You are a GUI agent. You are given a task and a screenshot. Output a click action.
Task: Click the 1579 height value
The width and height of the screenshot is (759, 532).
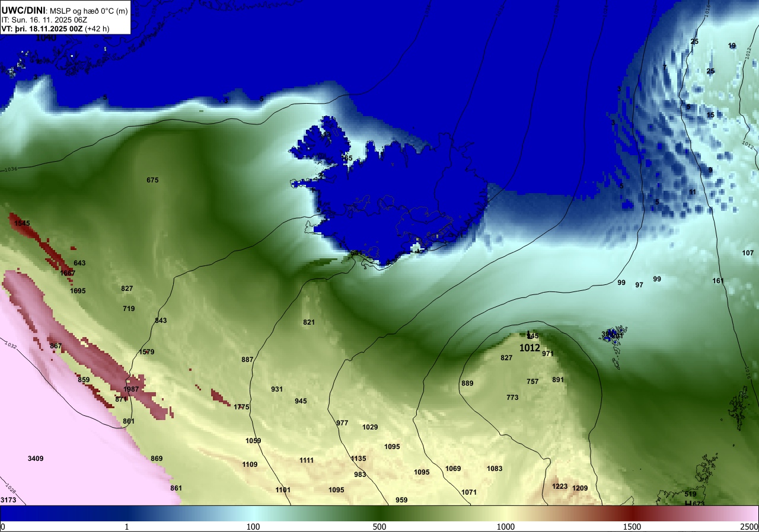tap(146, 352)
